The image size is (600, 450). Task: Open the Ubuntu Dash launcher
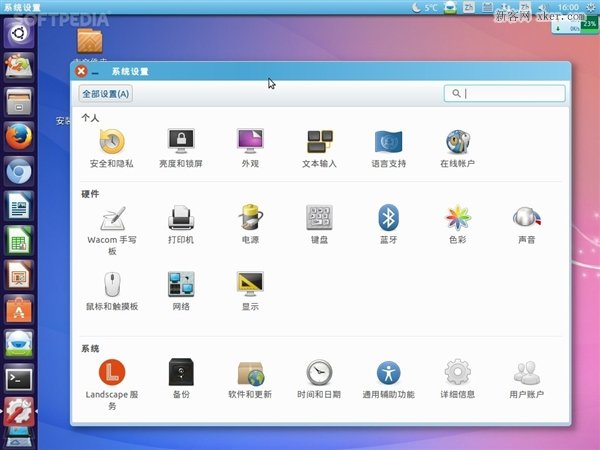(19, 33)
